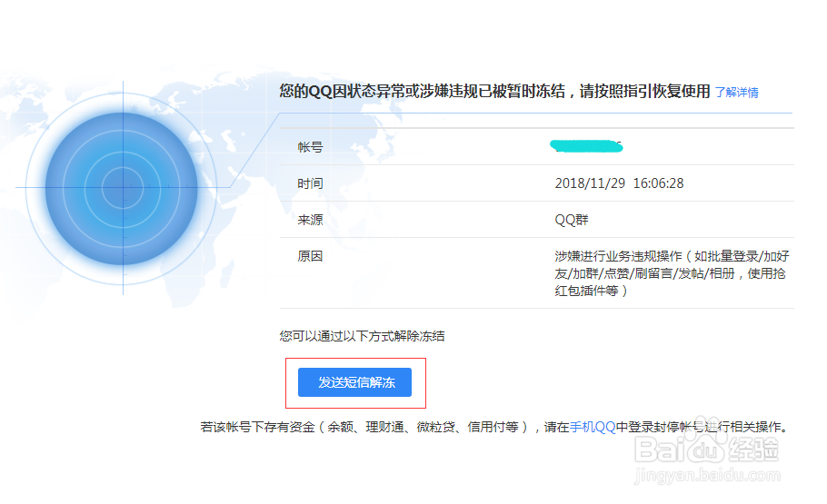The width and height of the screenshot is (827, 504).
Task: Open the 手机QQ link
Action: [593, 427]
